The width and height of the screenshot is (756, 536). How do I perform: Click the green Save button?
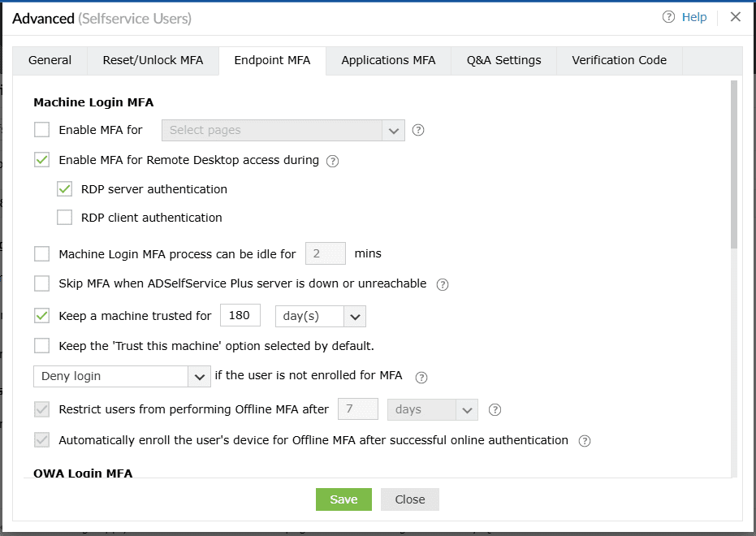343,499
